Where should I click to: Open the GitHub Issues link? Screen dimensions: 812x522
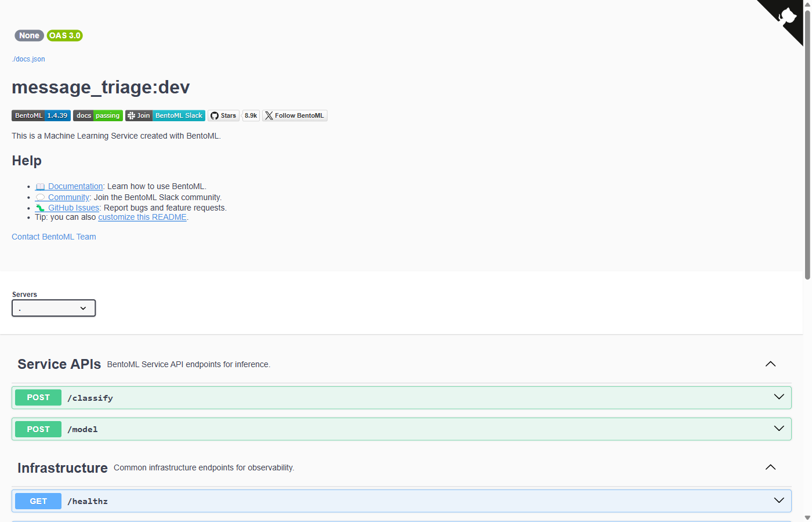(67, 208)
